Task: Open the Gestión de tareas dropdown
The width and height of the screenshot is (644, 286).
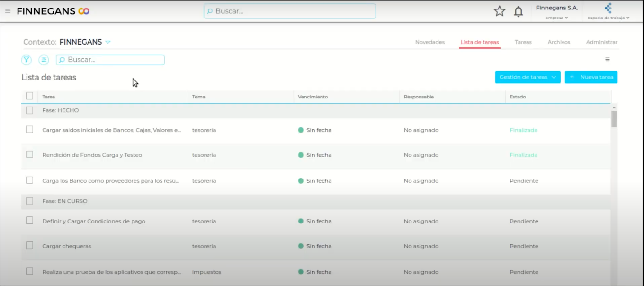Action: click(x=528, y=77)
